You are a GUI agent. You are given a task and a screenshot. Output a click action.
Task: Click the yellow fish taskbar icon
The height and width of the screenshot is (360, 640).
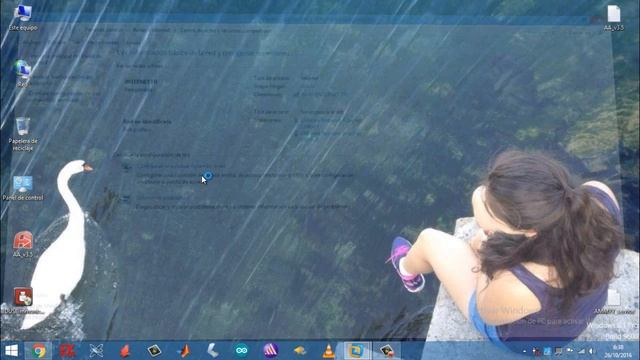click(300, 351)
